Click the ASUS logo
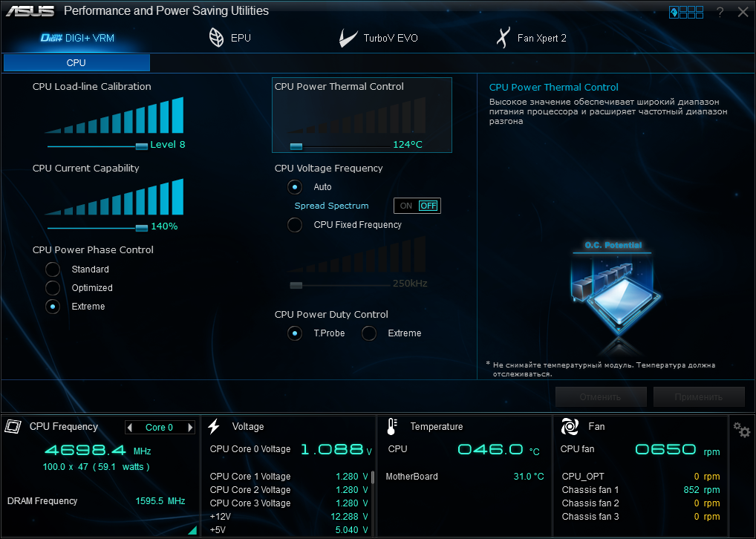The height and width of the screenshot is (539, 756). (30, 10)
